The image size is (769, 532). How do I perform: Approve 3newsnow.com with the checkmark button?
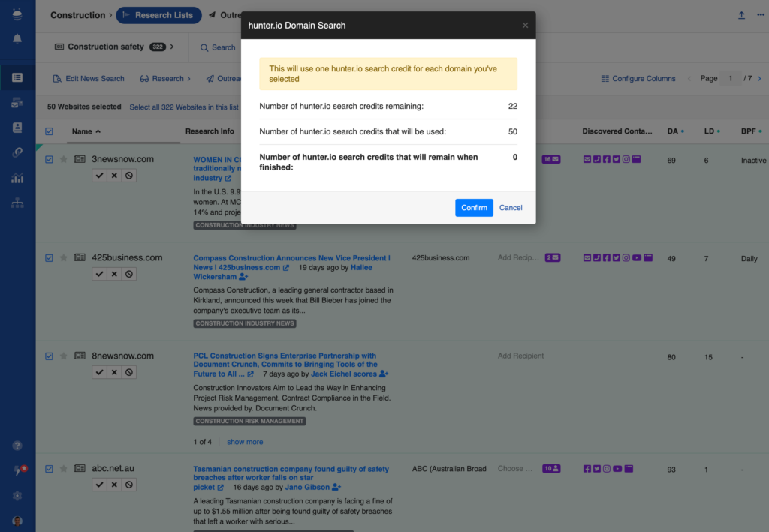point(100,176)
